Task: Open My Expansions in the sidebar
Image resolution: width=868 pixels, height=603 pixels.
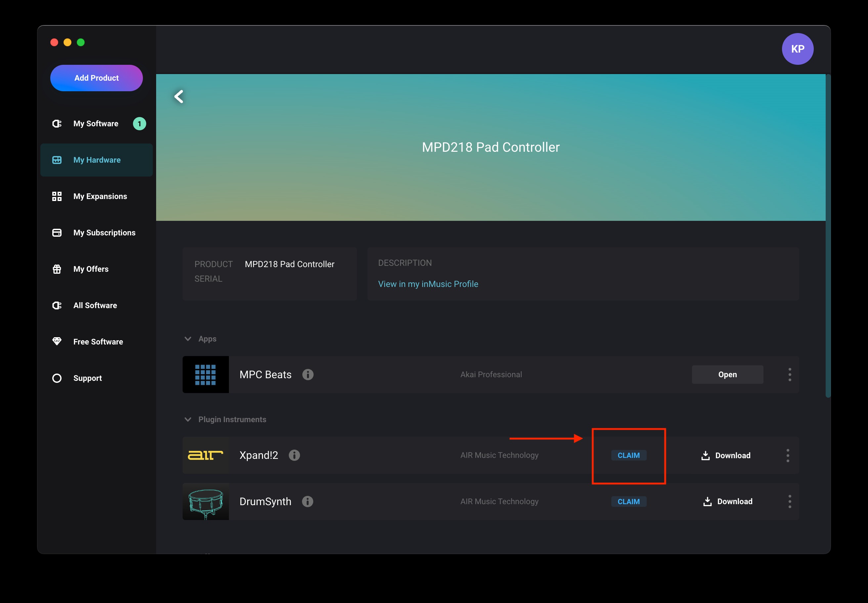Action: pyautogui.click(x=100, y=196)
